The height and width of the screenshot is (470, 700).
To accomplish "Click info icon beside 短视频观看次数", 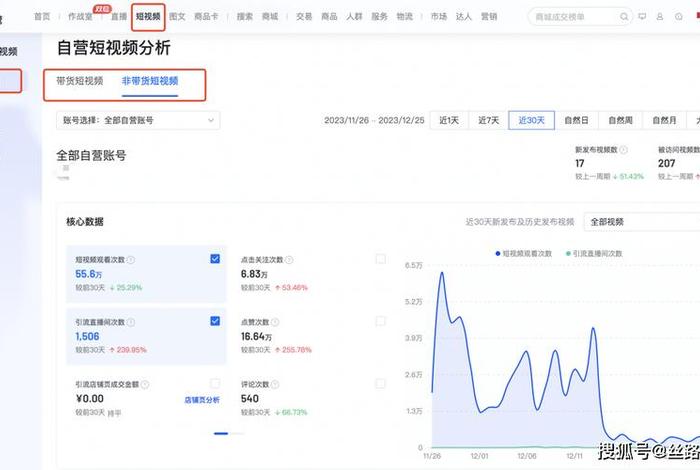I will 131,259.
